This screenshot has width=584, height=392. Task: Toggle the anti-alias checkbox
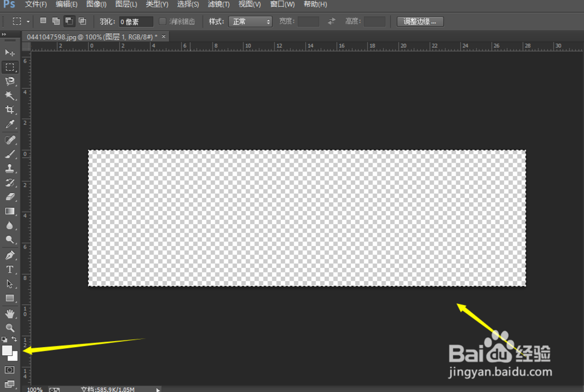click(162, 21)
